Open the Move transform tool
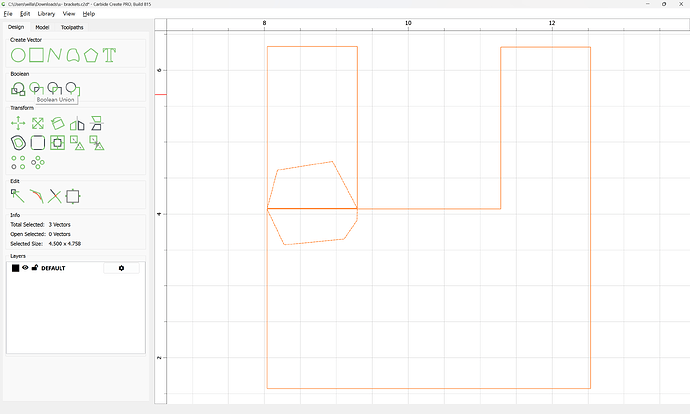Screen dimensions: 690x414 (18, 123)
